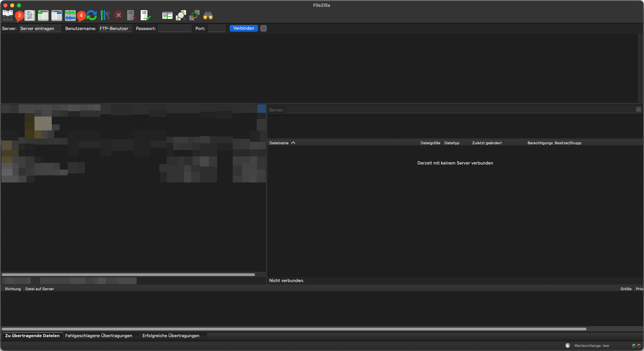Open the binoculars file search icon

[x=208, y=15]
